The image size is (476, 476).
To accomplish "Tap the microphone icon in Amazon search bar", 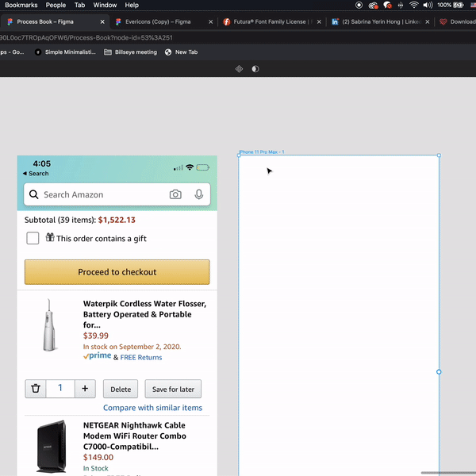I will pos(199,194).
